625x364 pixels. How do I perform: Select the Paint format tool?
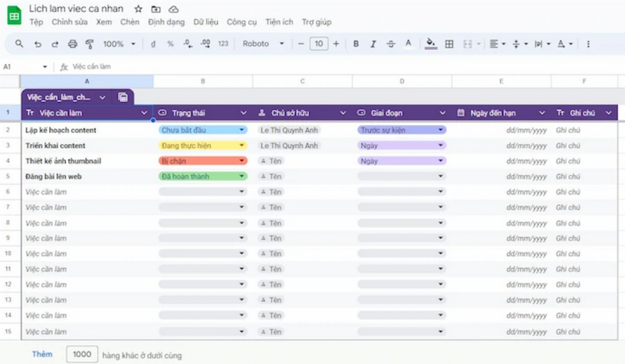pos(88,45)
